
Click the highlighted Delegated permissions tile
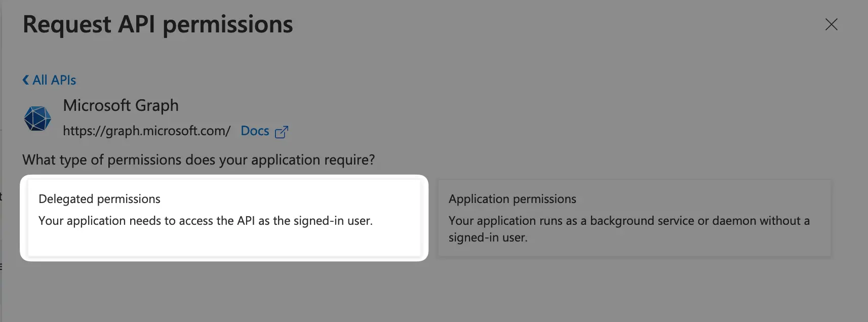click(x=225, y=218)
